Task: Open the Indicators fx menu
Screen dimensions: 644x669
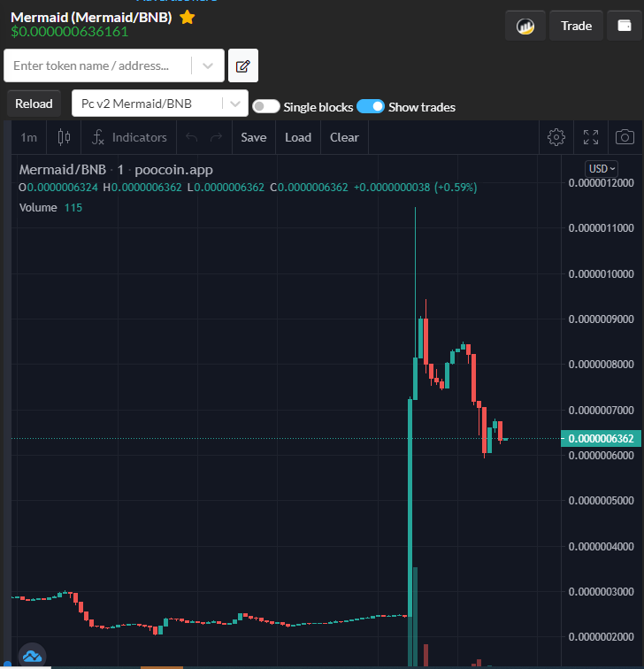Action: (129, 137)
